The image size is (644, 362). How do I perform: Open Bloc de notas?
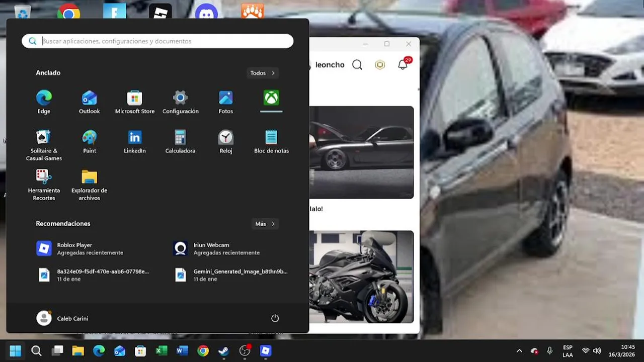271,142
